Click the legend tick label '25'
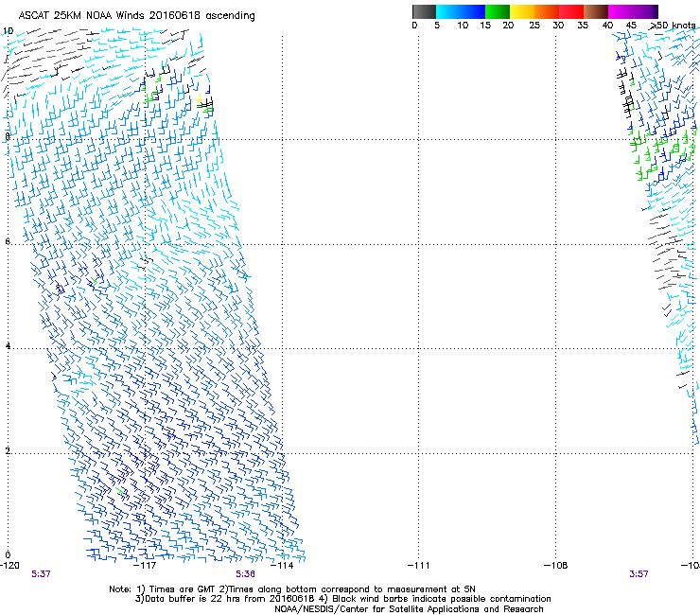This screenshot has height=615, width=700. (534, 26)
